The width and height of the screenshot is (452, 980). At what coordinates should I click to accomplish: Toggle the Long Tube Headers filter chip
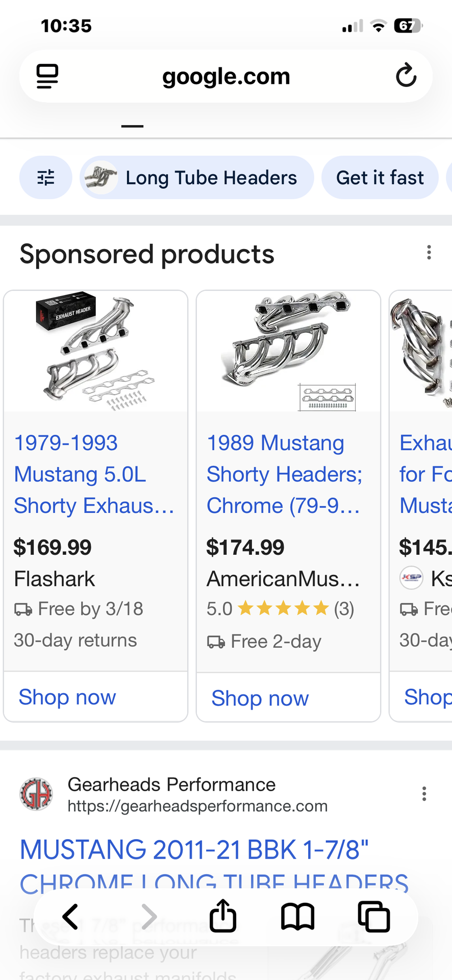[197, 178]
